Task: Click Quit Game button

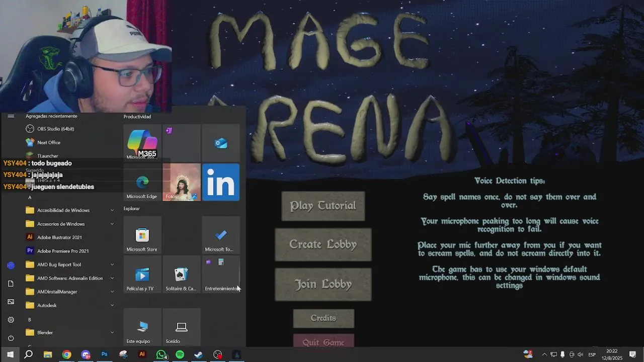Action: 324,341
